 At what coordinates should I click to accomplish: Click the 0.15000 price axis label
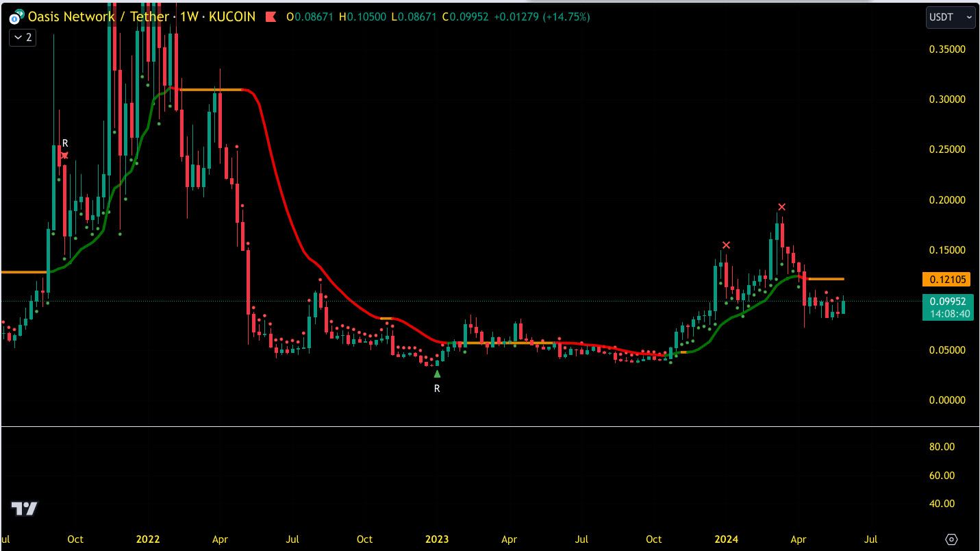tap(947, 250)
